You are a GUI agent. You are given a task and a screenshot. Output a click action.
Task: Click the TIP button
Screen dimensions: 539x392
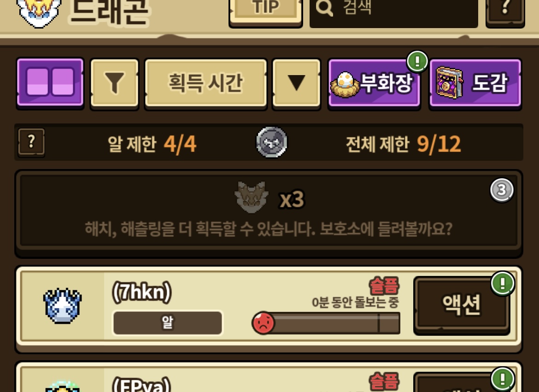coord(265,10)
